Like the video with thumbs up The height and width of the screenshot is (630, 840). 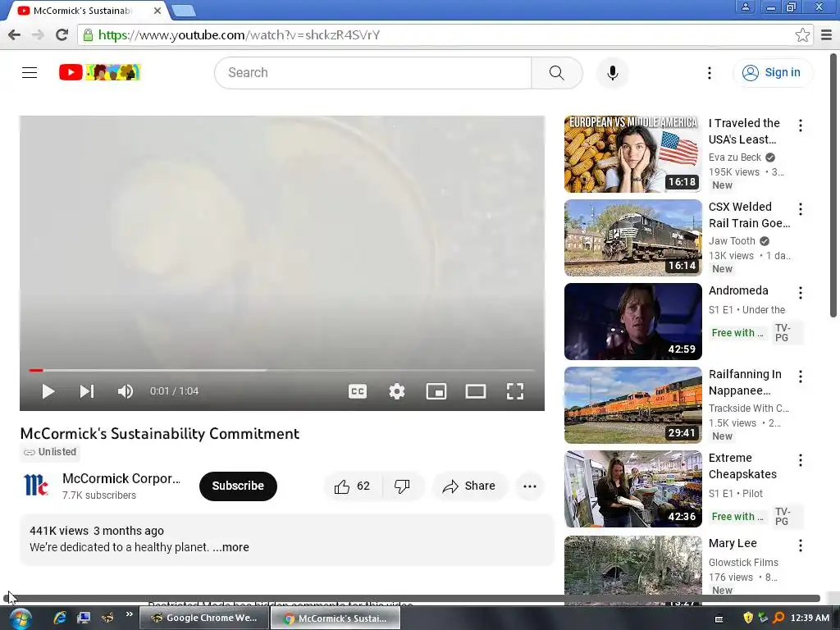pyautogui.click(x=353, y=486)
